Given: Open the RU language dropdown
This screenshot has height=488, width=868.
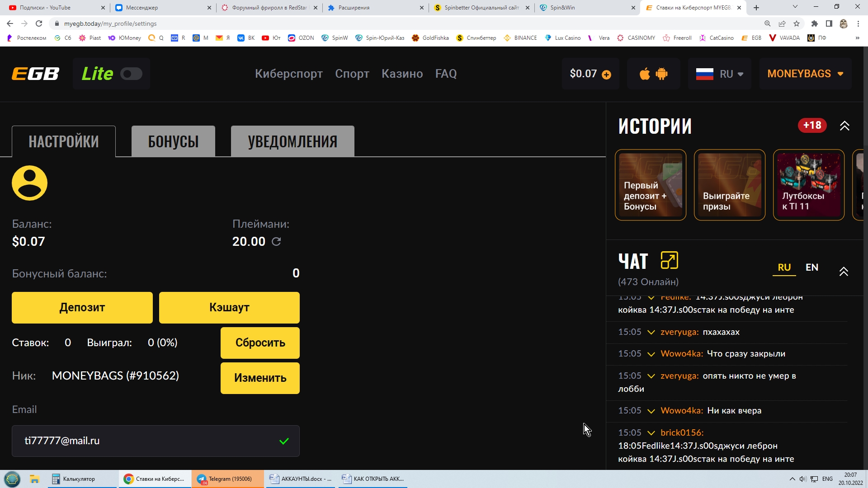Looking at the screenshot, I should pos(719,74).
